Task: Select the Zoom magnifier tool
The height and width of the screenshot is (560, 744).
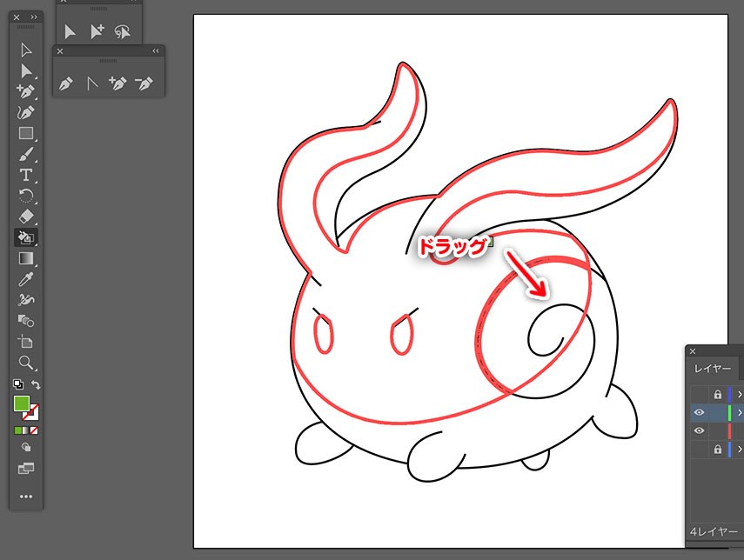Action: pyautogui.click(x=26, y=363)
